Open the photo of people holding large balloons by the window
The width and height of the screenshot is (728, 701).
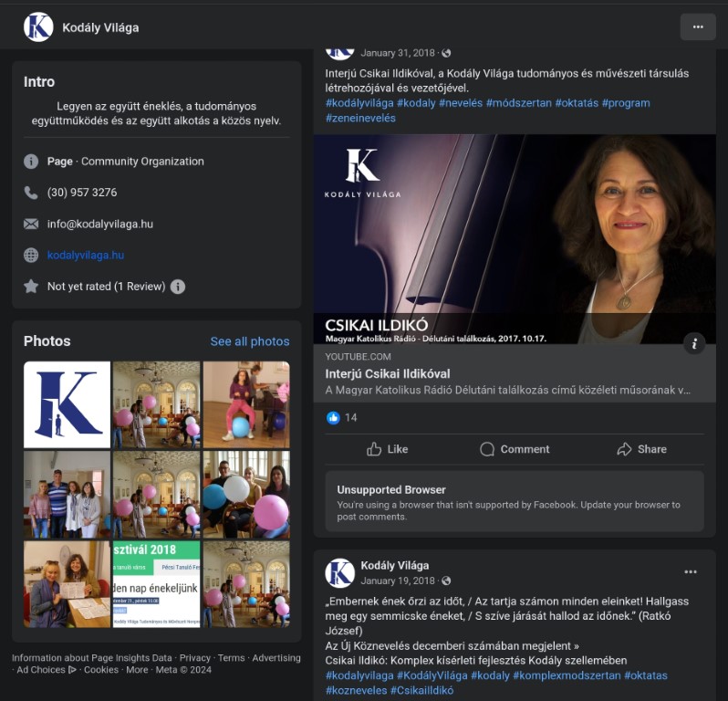(x=246, y=495)
